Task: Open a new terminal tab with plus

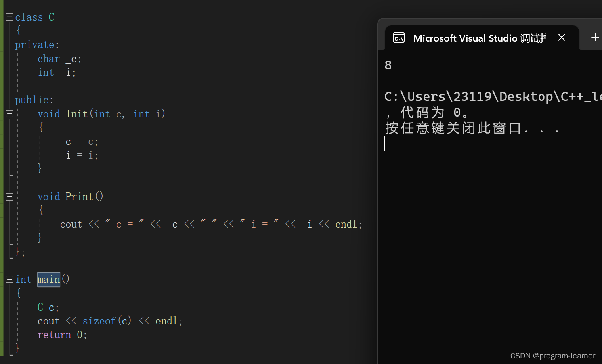Action: [595, 38]
